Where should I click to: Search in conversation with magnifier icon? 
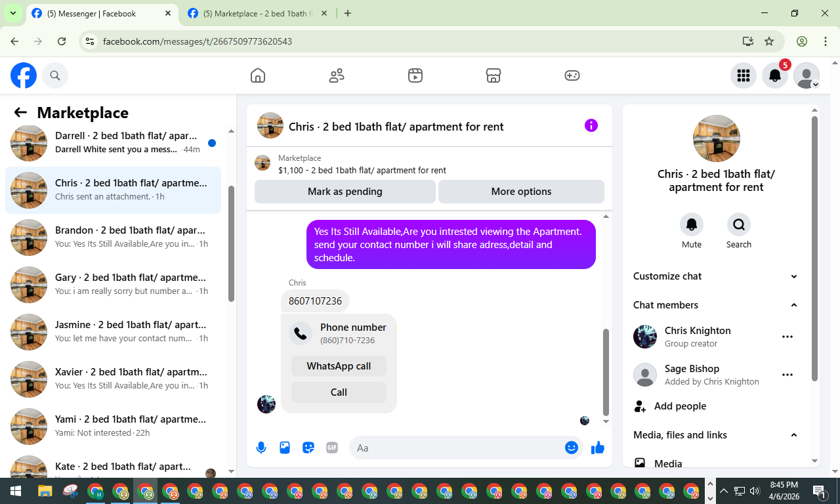(739, 224)
